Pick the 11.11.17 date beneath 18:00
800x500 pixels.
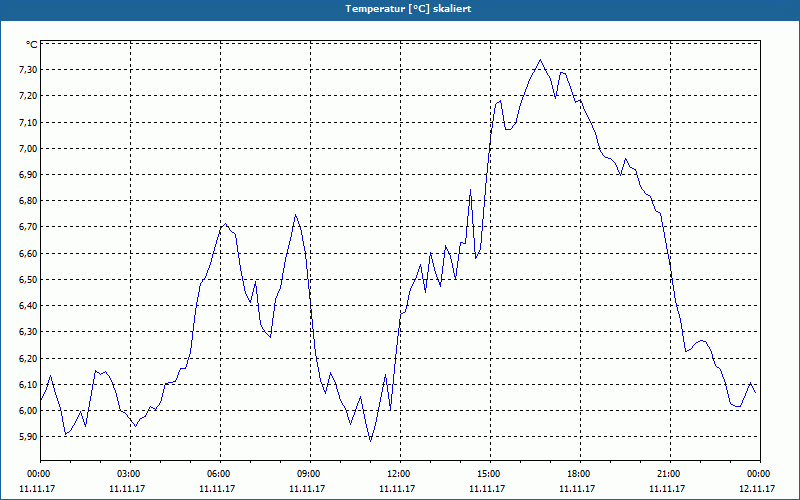[x=577, y=488]
